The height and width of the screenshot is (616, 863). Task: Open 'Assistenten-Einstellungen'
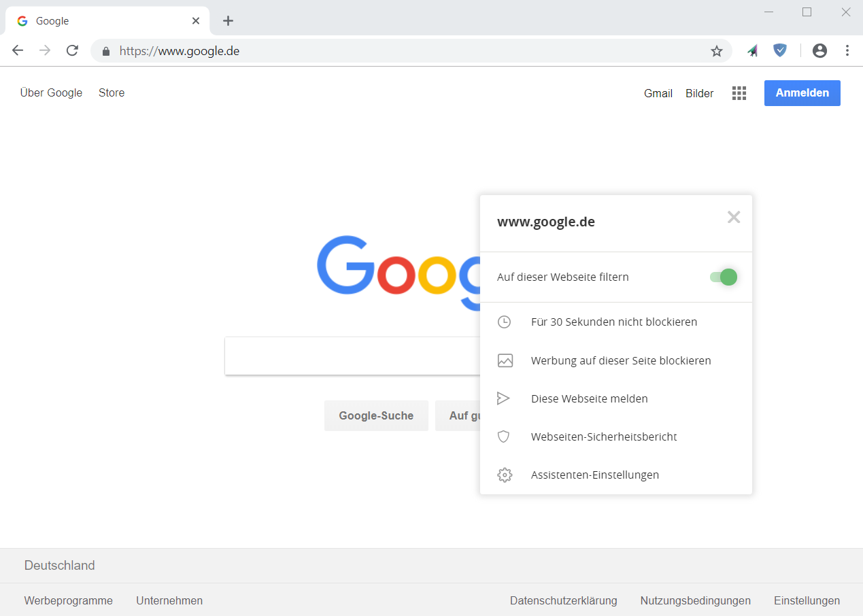[595, 475]
